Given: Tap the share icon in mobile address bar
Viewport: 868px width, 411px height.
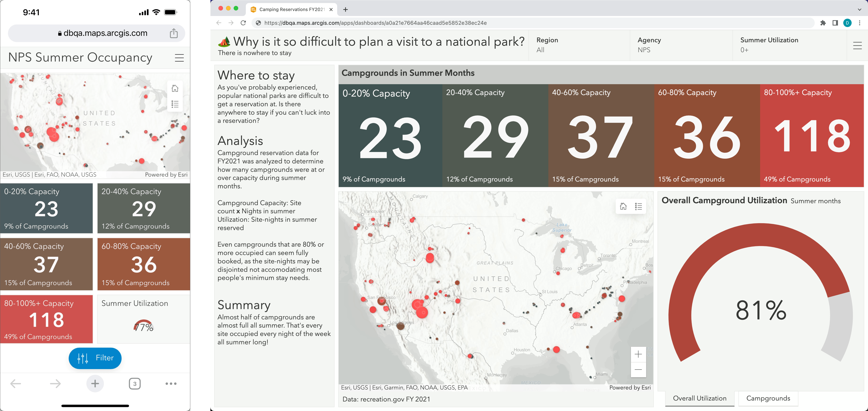Looking at the screenshot, I should click(x=174, y=33).
